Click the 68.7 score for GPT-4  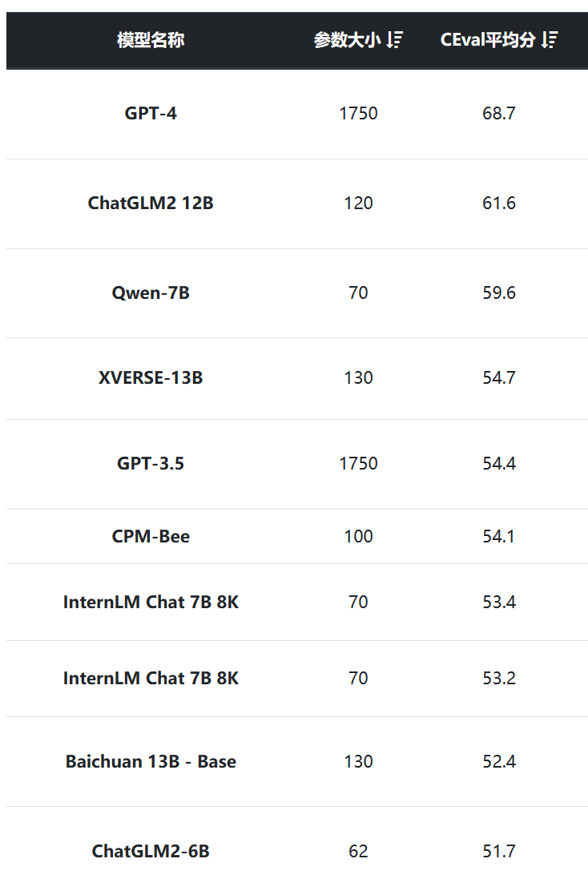pos(499,113)
